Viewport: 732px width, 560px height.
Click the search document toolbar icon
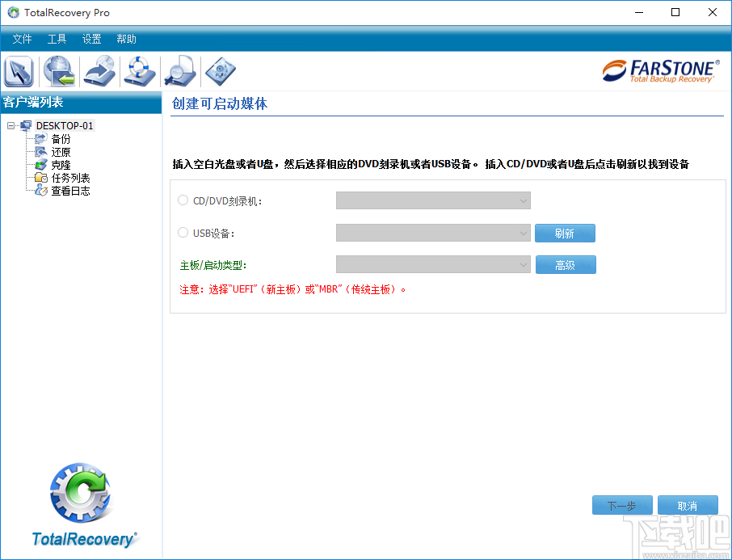pos(179,71)
